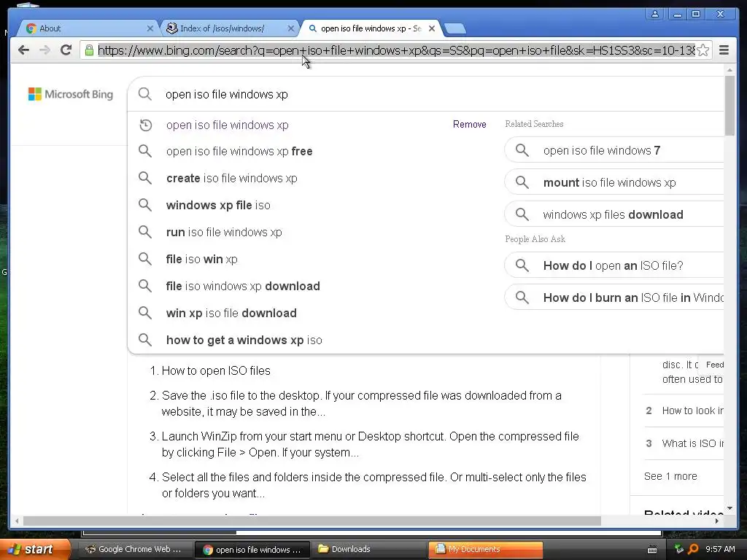Choose related search 'windows xp files download'

pyautogui.click(x=614, y=214)
